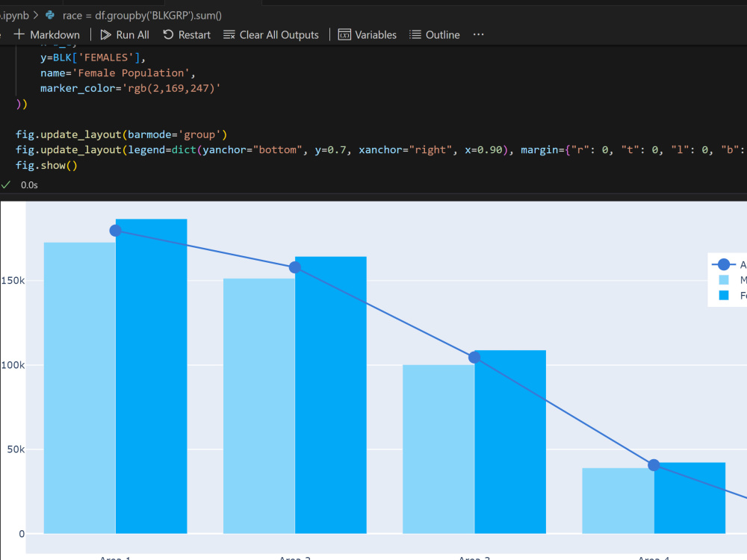The width and height of the screenshot is (747, 560).
Task: Click the Run All button
Action: click(x=125, y=35)
